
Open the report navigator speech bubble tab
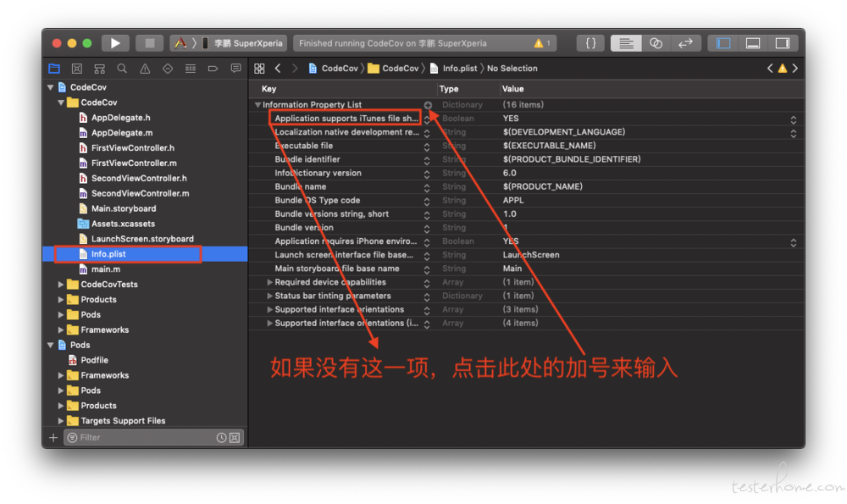coord(235,69)
